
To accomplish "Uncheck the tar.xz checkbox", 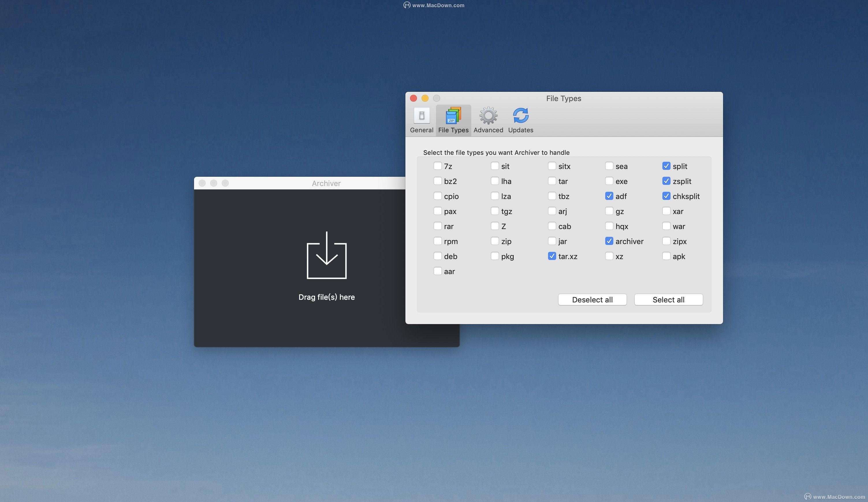I will click(x=552, y=256).
